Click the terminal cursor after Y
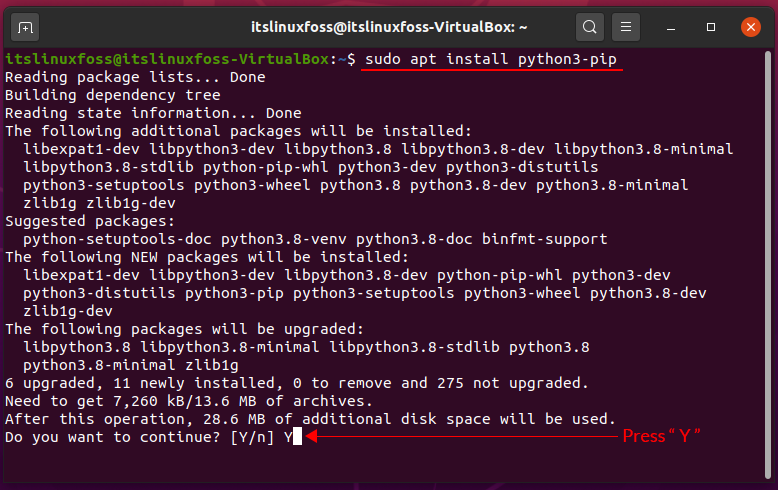 [x=297, y=436]
